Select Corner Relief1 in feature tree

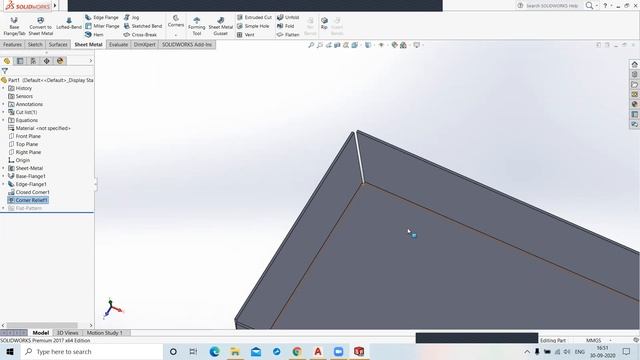[x=28, y=200]
